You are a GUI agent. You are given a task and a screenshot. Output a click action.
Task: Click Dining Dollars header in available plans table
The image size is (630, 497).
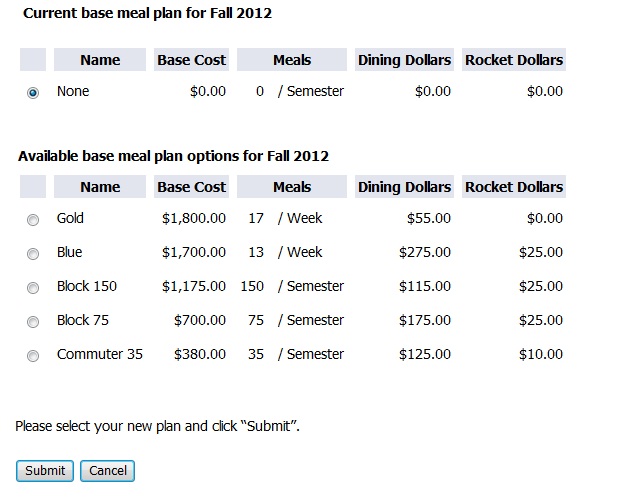coord(404,187)
